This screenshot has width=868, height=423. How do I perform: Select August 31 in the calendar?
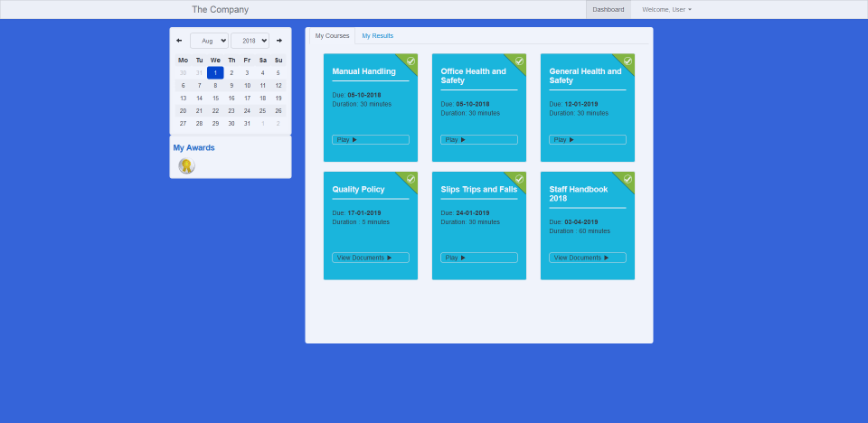[247, 124]
